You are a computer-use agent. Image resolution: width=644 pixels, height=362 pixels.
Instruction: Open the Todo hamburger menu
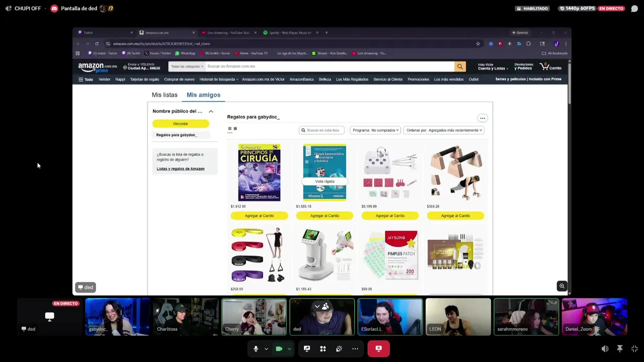[86, 79]
